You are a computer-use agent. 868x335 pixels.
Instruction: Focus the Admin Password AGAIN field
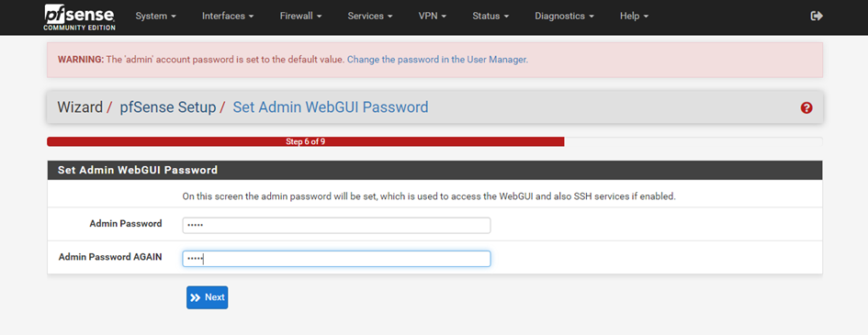pyautogui.click(x=336, y=259)
